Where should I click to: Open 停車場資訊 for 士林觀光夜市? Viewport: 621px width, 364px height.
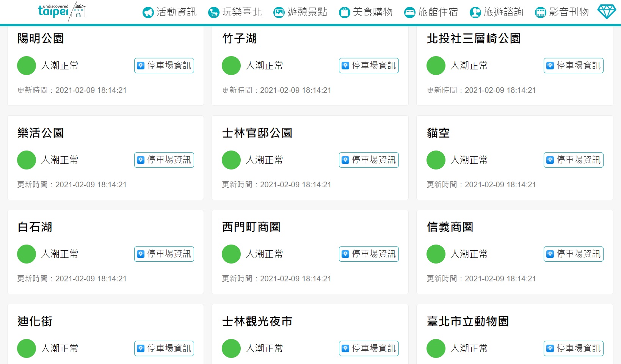click(369, 348)
